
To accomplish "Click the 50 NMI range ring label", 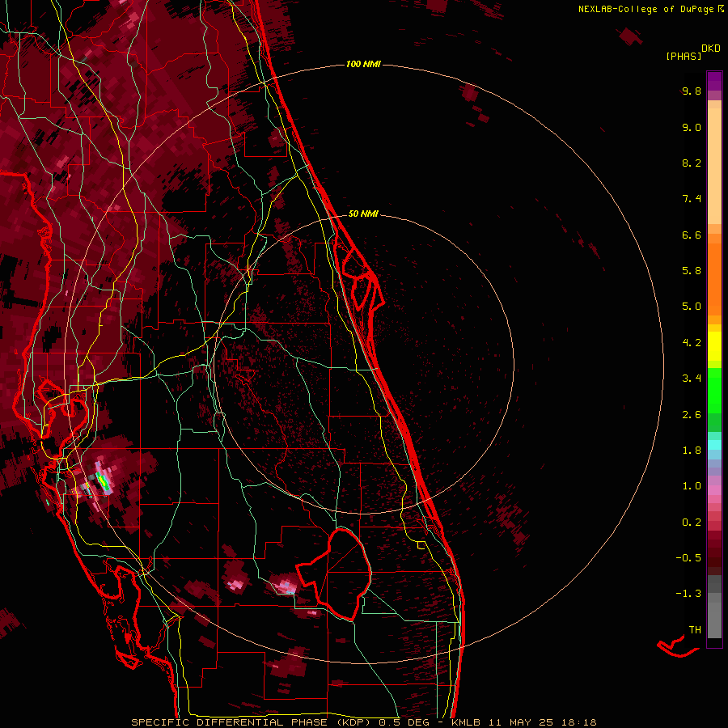I will (363, 214).
